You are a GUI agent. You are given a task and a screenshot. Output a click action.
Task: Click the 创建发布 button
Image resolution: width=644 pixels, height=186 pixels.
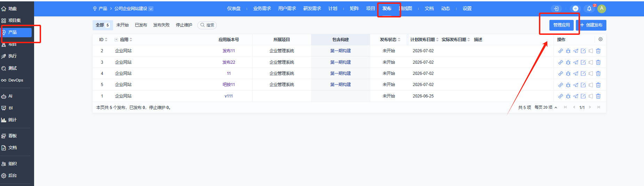[x=591, y=25]
